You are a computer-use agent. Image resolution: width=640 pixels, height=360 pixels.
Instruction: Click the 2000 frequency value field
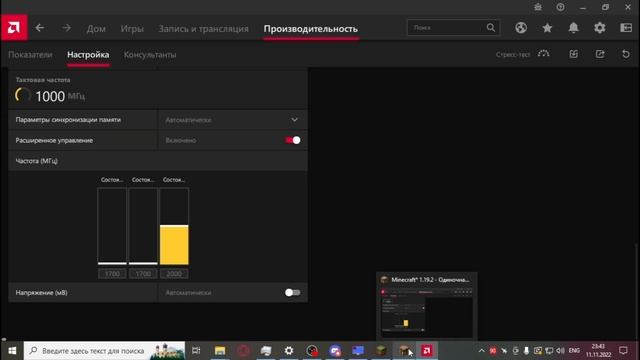[174, 273]
